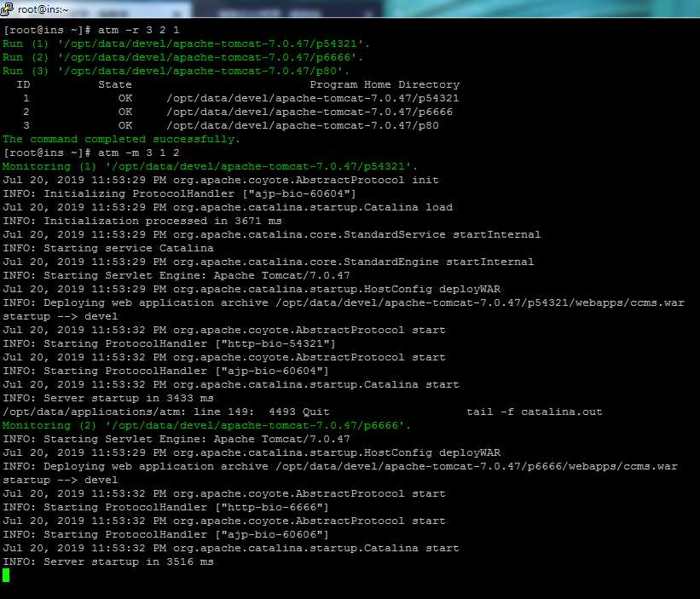Click the green 'Monitoring (2)' line
Screen dimensions: 700x599
pos(206,425)
